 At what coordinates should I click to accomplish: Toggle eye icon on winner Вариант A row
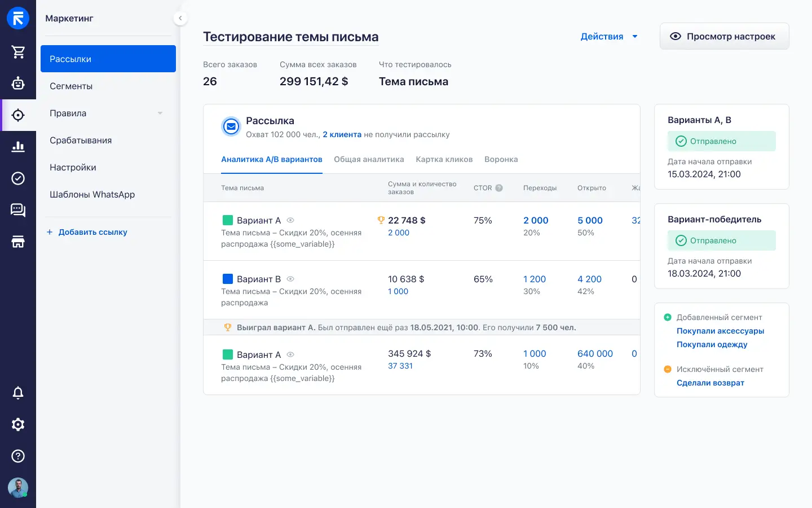[290, 354]
